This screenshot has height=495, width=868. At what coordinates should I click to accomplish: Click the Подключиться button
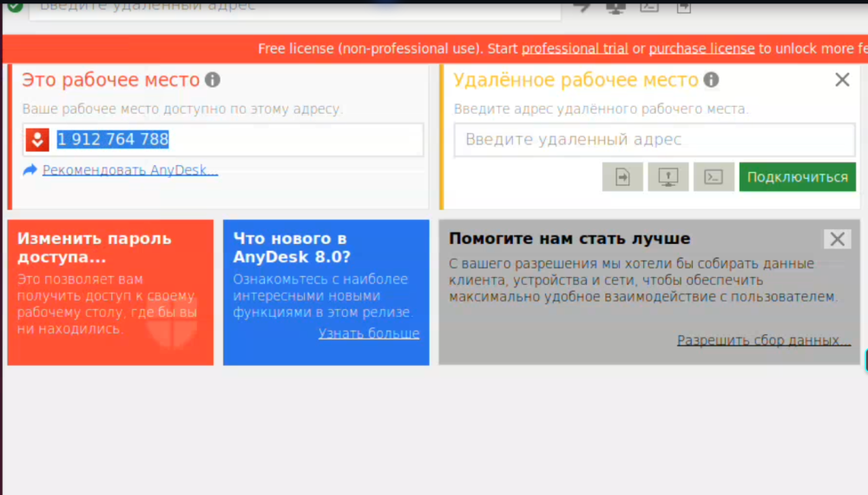[x=797, y=176]
